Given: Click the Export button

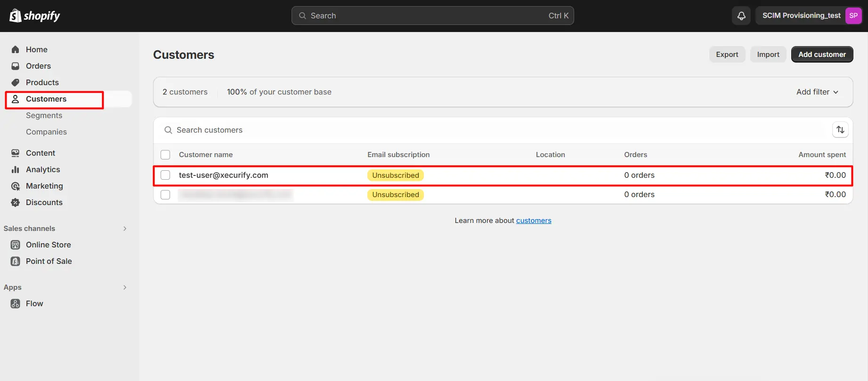Looking at the screenshot, I should pos(727,55).
